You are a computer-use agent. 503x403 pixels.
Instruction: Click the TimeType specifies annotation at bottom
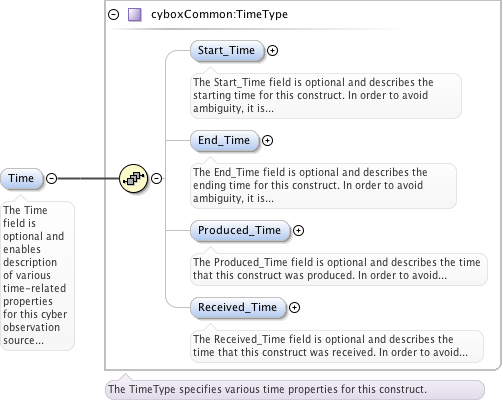click(x=295, y=389)
